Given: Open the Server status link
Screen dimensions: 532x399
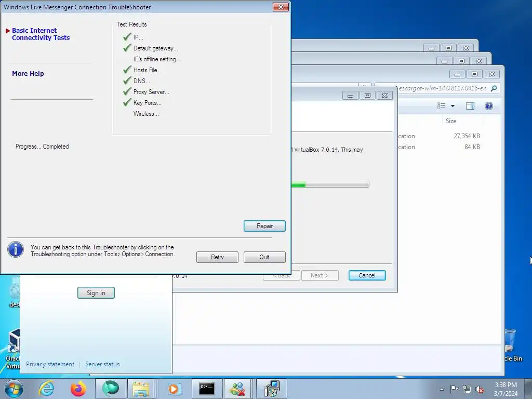Looking at the screenshot, I should [x=102, y=364].
